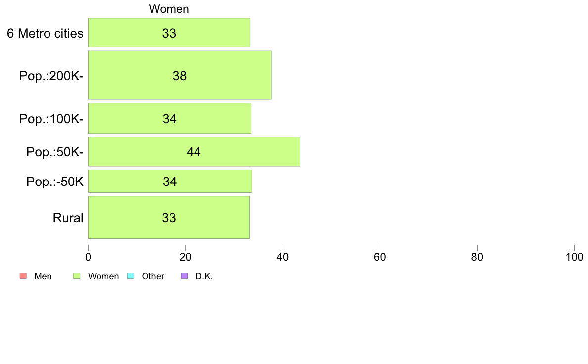Select the Pop.:-50K bar showing 34
The width and height of the screenshot is (588, 364).
coord(170,181)
